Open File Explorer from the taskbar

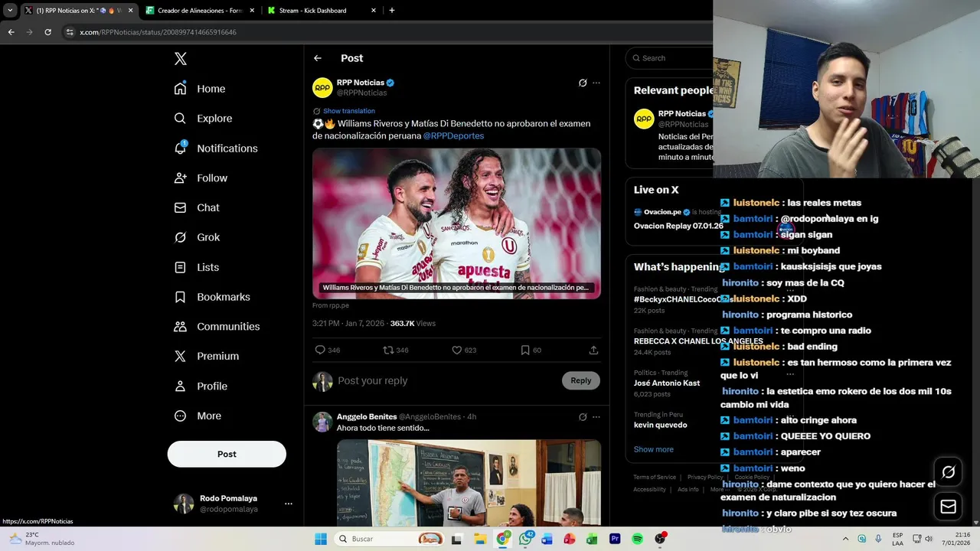[x=480, y=539]
